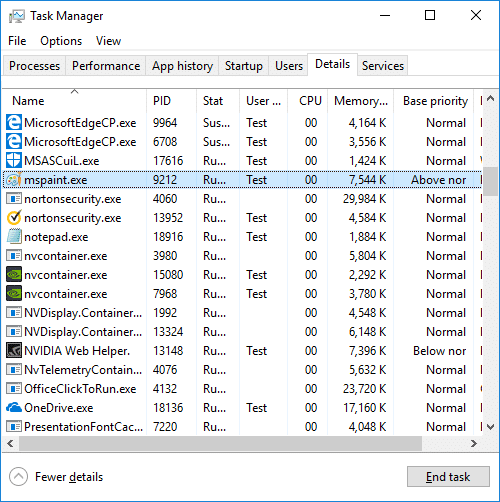Sort by the Memory column header

tap(361, 101)
